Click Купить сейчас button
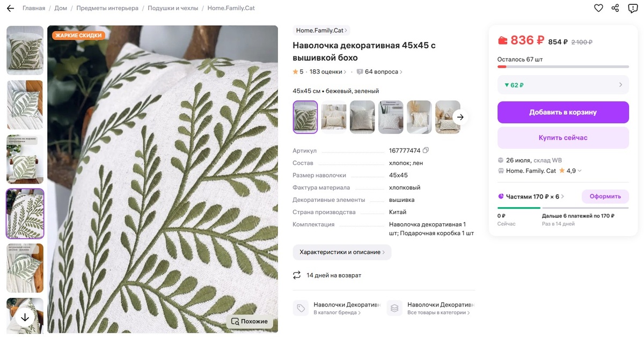The width and height of the screenshot is (644, 344). pyautogui.click(x=563, y=137)
